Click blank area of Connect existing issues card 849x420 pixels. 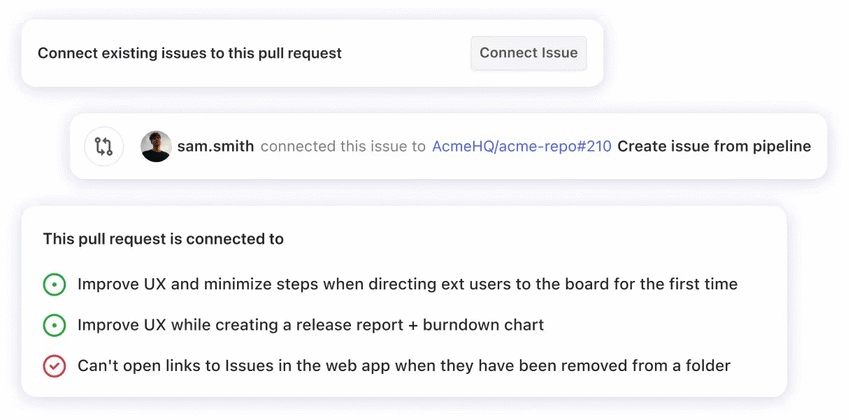point(405,53)
